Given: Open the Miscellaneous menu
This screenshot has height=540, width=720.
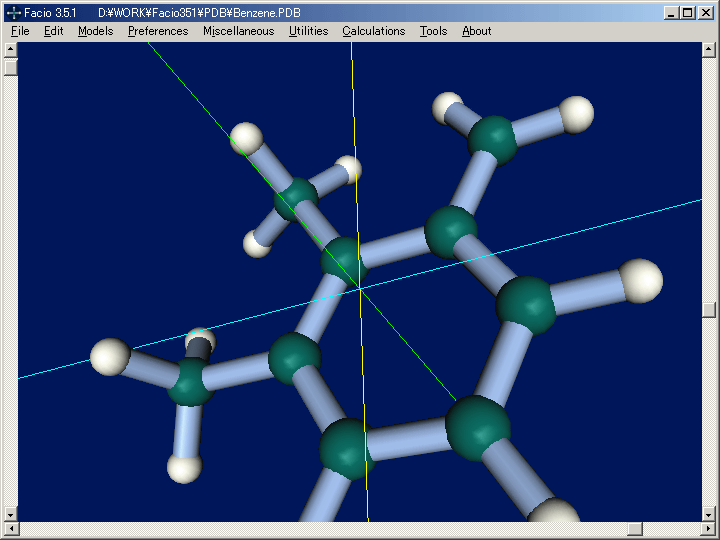Looking at the screenshot, I should [238, 31].
